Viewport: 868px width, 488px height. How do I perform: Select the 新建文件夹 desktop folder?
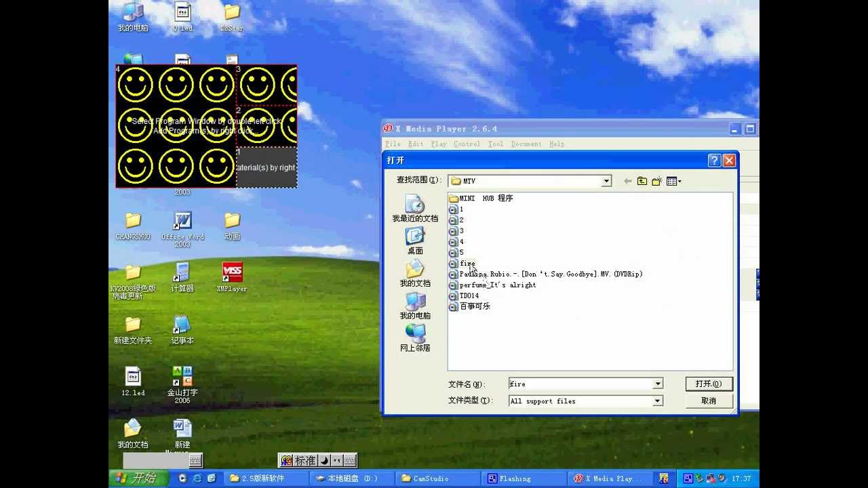(133, 330)
